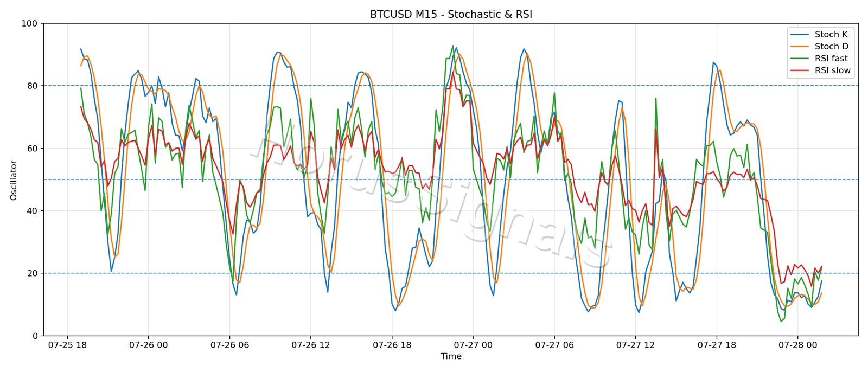Click the Stoch K legend label

831,34
